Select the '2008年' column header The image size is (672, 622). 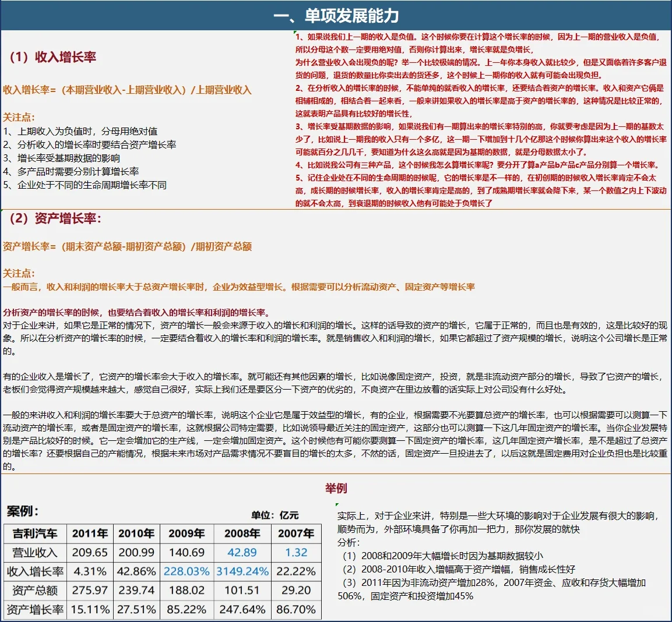tap(242, 533)
